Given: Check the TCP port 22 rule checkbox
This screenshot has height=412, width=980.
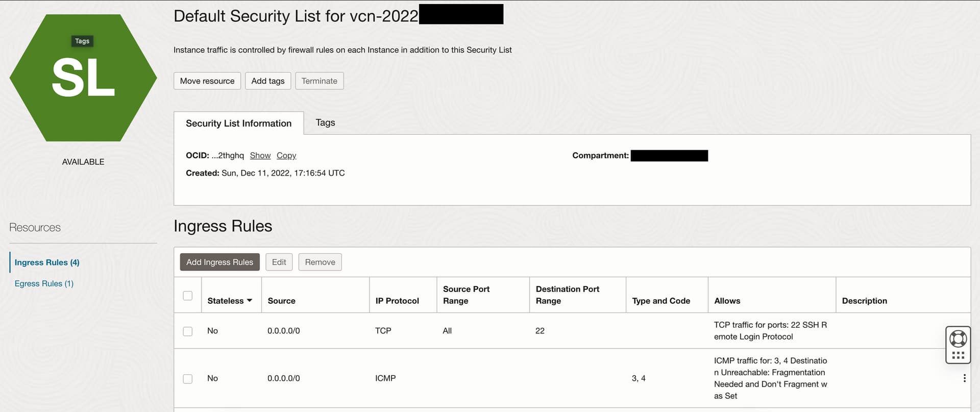Looking at the screenshot, I should point(188,331).
